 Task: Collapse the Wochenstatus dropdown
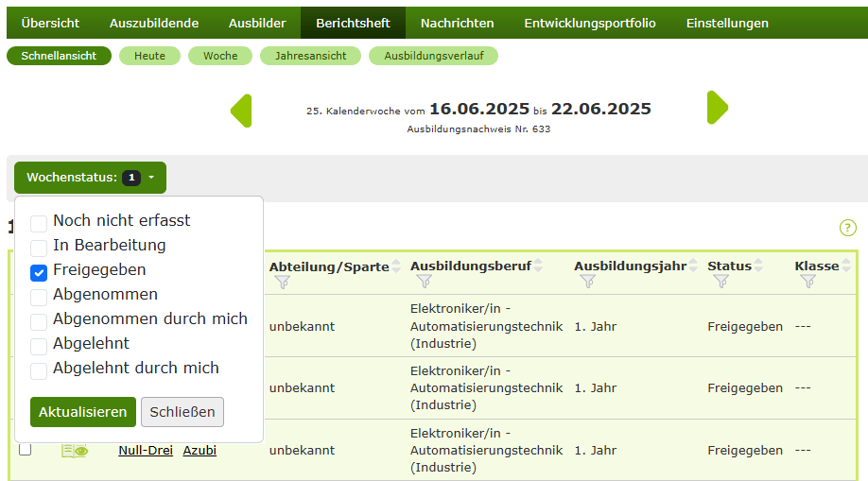(90, 178)
